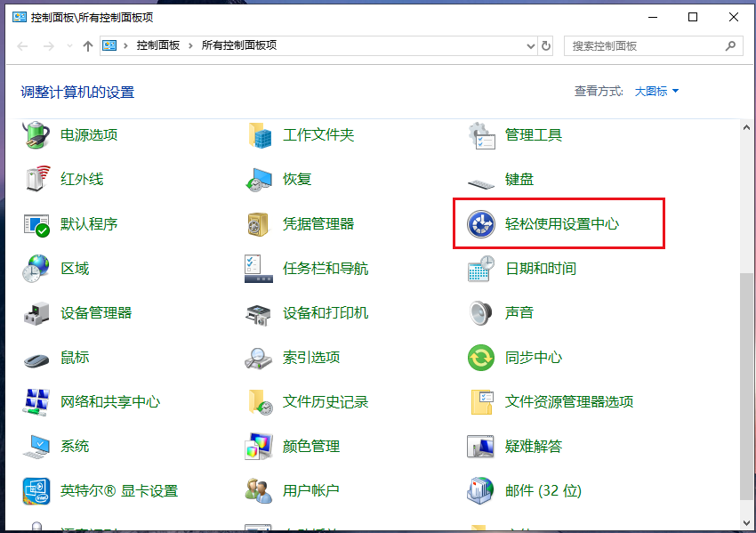
Task: Open the 网络和共享中心 icon
Action: coord(36,402)
